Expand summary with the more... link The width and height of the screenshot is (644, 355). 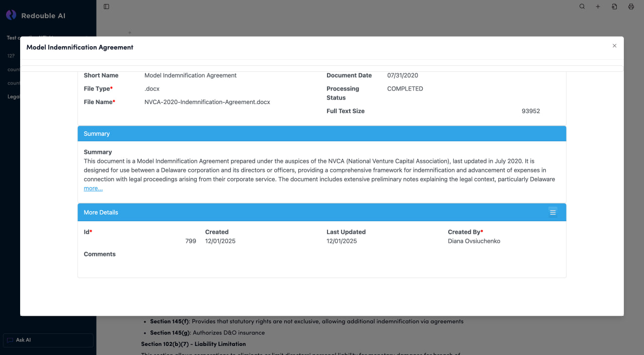point(93,189)
